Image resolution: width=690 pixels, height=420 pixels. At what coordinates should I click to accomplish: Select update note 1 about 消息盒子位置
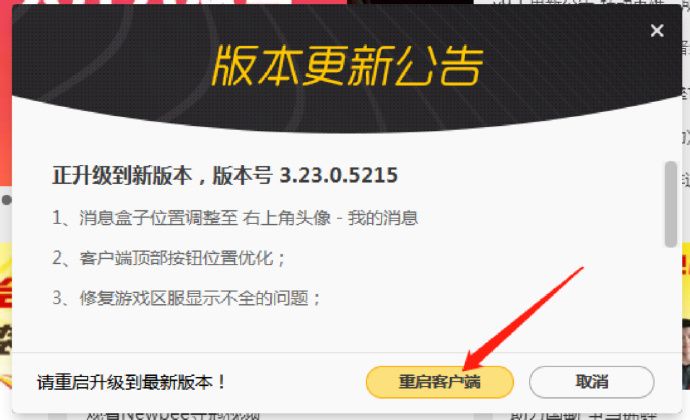[x=235, y=218]
